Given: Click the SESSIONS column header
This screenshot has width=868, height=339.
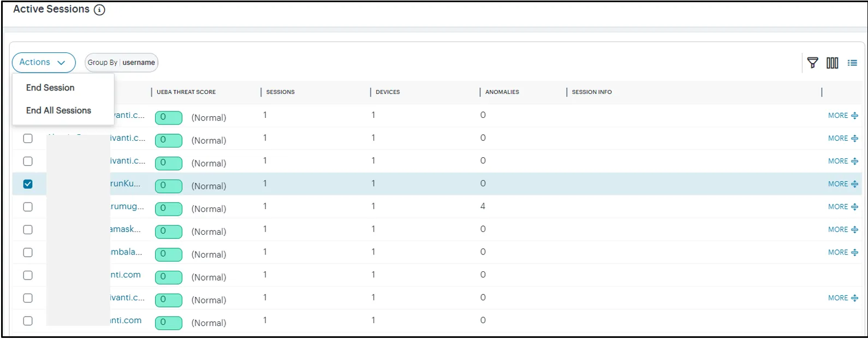Looking at the screenshot, I should [x=281, y=92].
